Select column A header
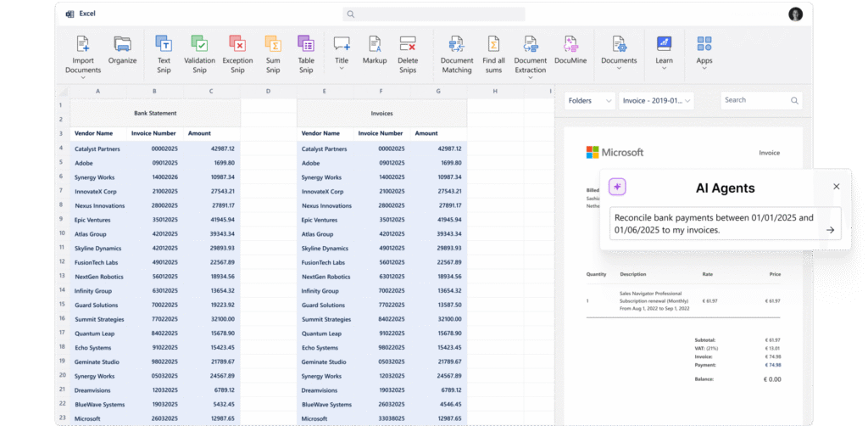The image size is (868, 426). (98, 91)
